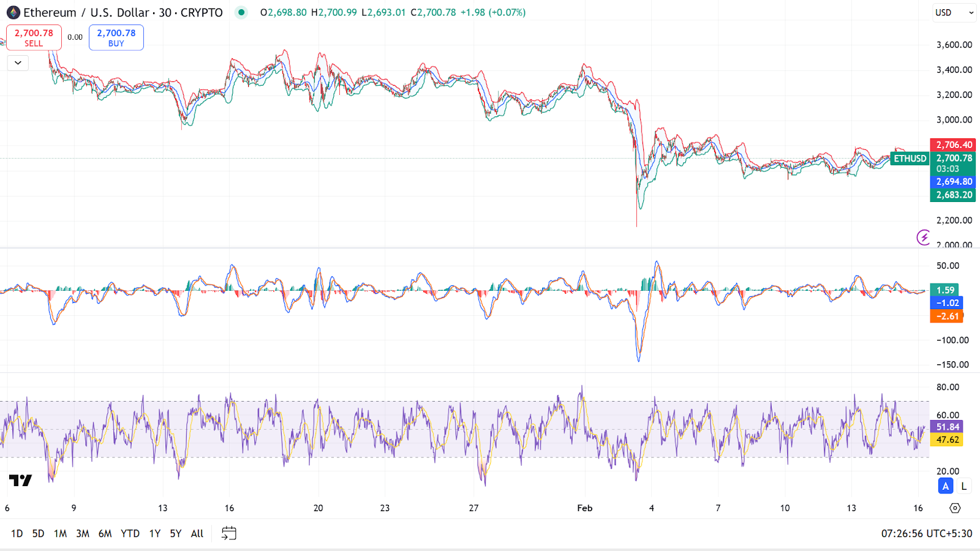Viewport: 980px width, 551px height.
Task: Click the -150.00 indicator axis label
Action: [x=952, y=365]
